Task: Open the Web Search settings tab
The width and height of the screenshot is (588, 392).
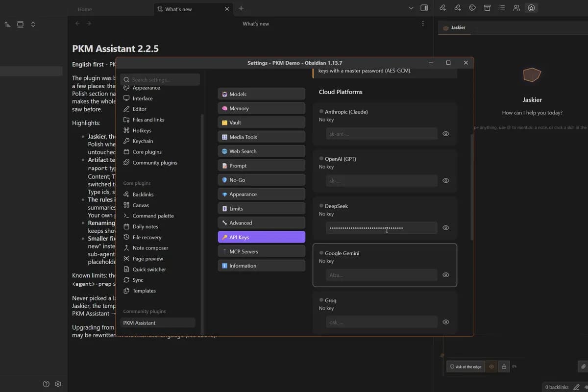Action: pos(261,151)
